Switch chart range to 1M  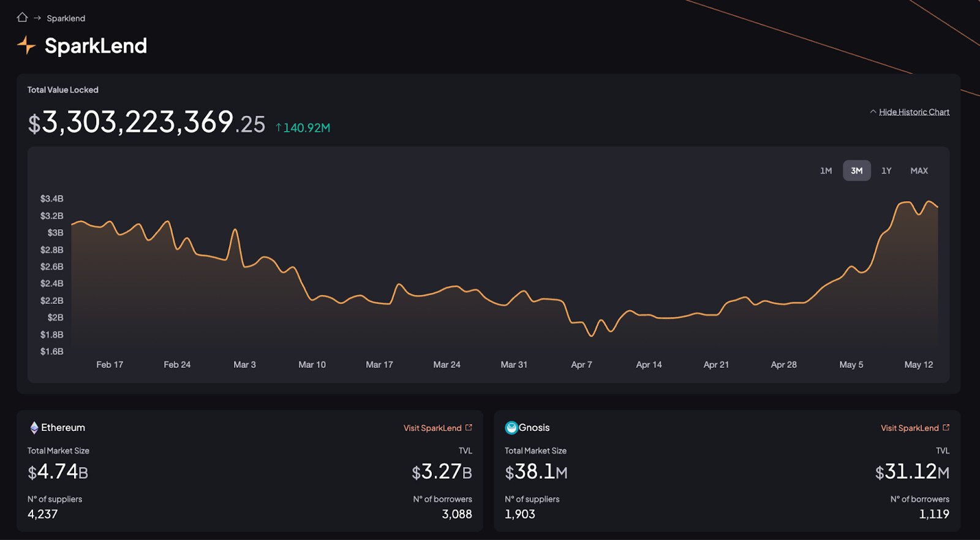826,170
